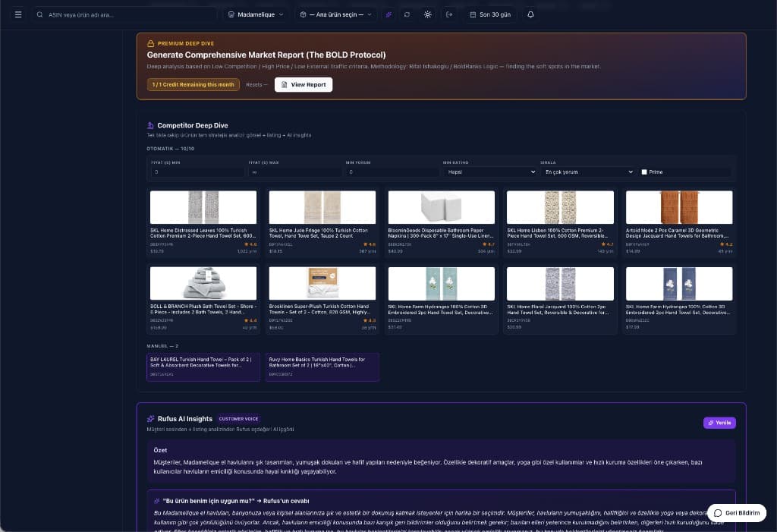Viewport: 777px width, 532px height.
Task: Click the refresh icon in top bar
Action: (407, 14)
